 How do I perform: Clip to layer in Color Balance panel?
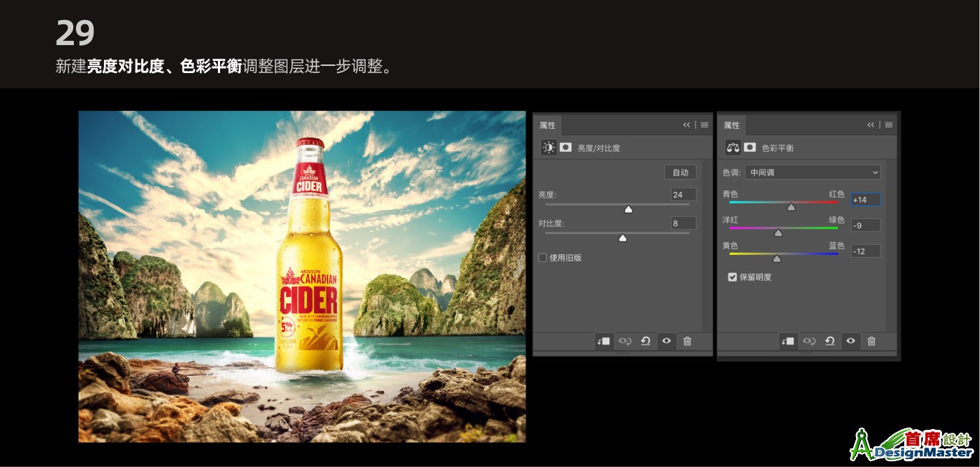(788, 342)
